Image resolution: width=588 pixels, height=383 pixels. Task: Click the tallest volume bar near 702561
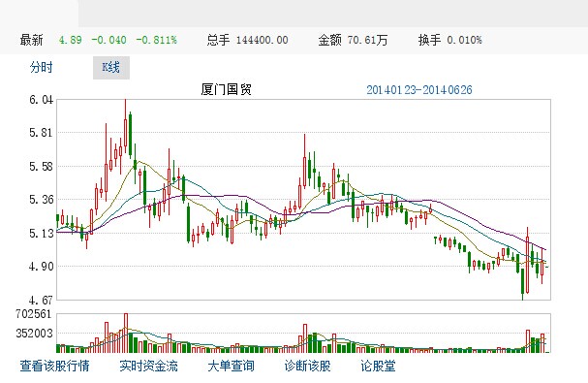point(126,333)
